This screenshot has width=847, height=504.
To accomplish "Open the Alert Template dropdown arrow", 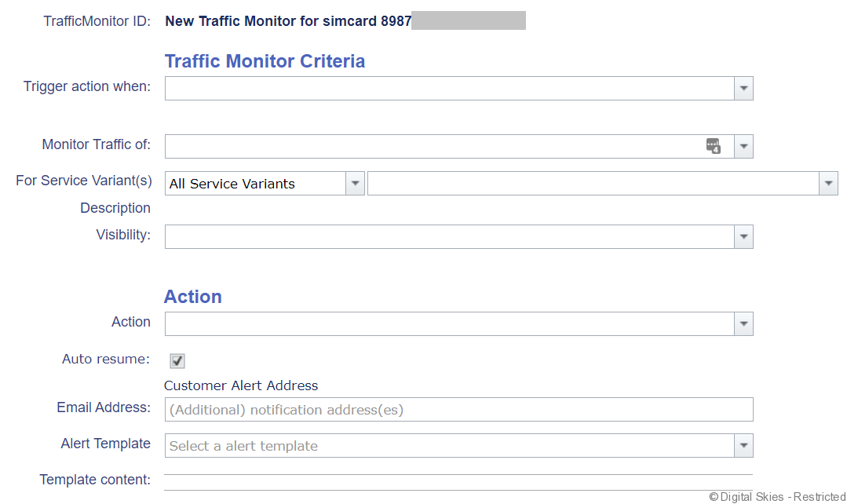I will point(743,446).
